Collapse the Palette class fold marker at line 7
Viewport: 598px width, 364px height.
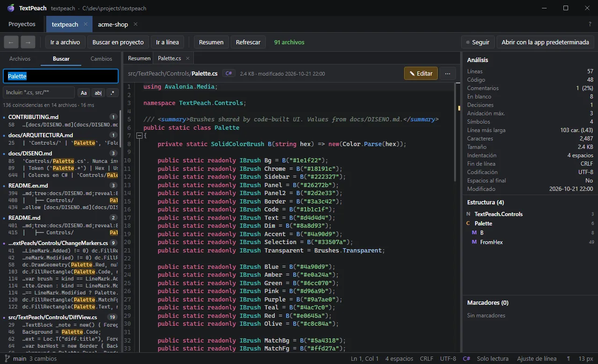139,136
